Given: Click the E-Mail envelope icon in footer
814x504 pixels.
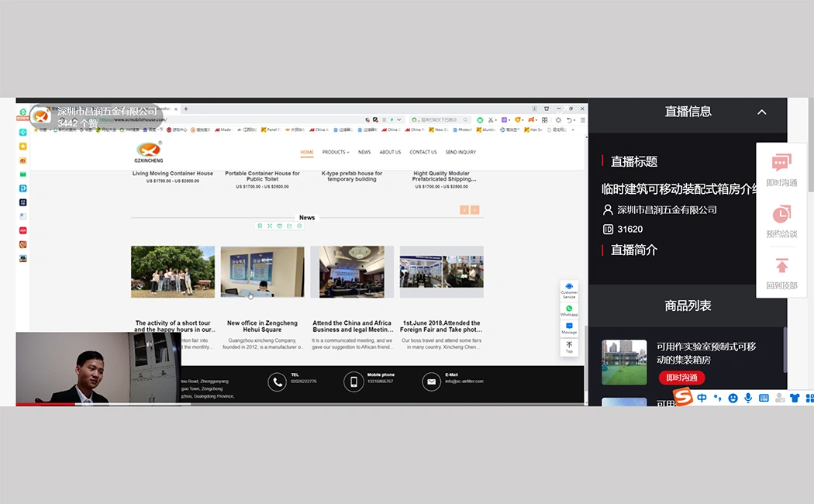Looking at the screenshot, I should pyautogui.click(x=431, y=382).
